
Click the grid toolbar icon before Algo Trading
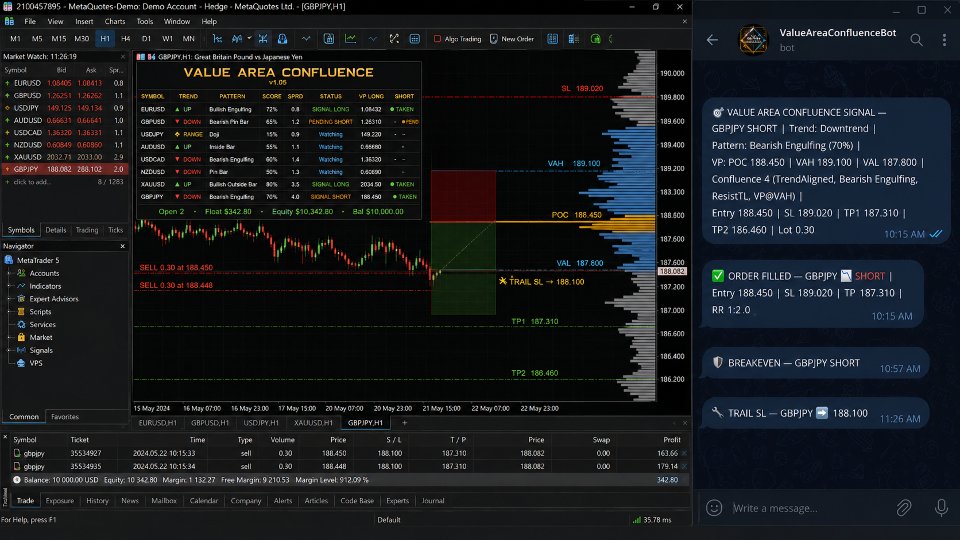414,39
